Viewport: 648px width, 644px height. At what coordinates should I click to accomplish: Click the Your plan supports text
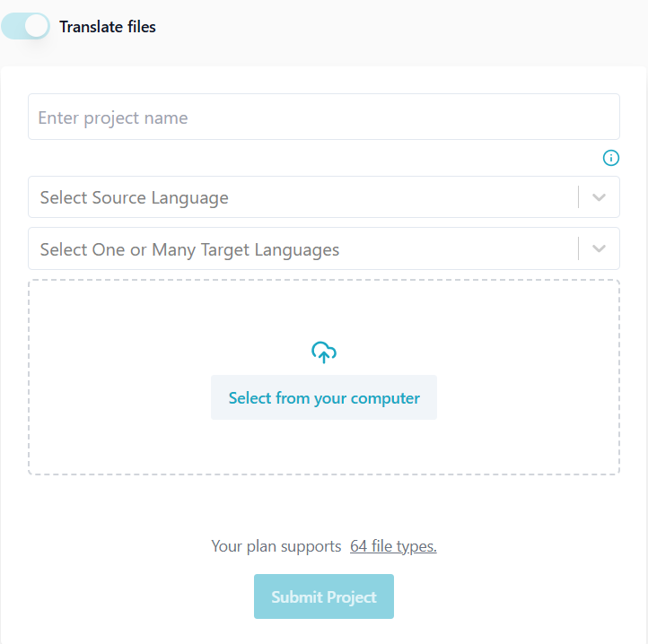(276, 546)
